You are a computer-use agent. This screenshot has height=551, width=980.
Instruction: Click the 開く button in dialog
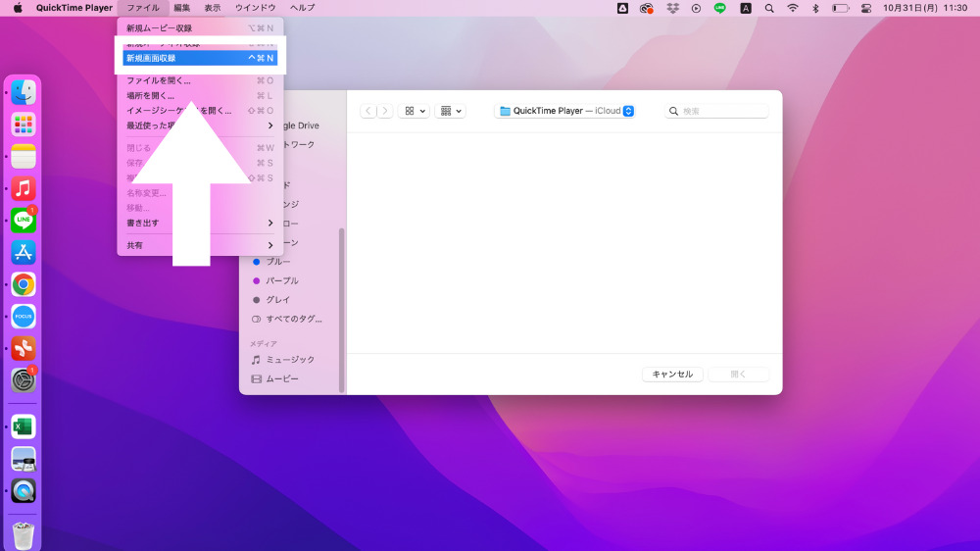coord(738,374)
